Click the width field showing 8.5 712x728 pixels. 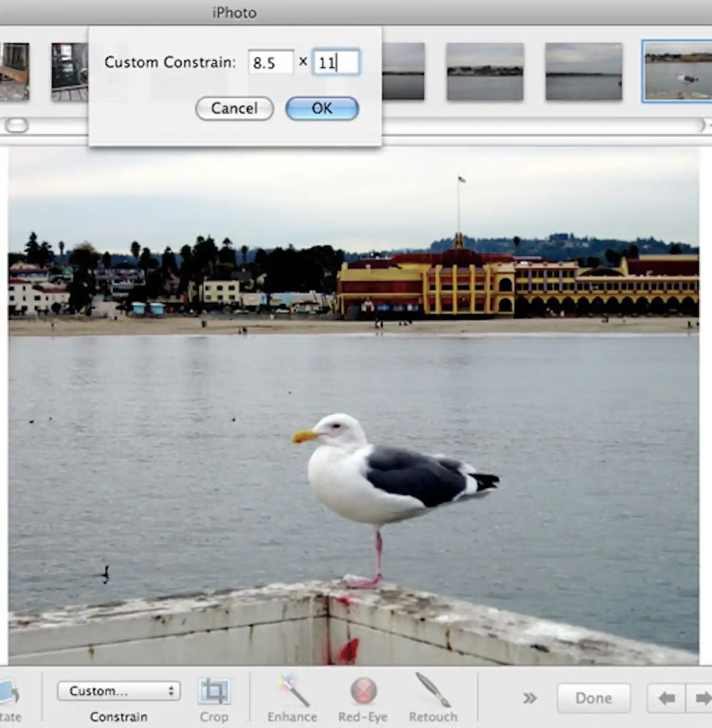tap(271, 63)
